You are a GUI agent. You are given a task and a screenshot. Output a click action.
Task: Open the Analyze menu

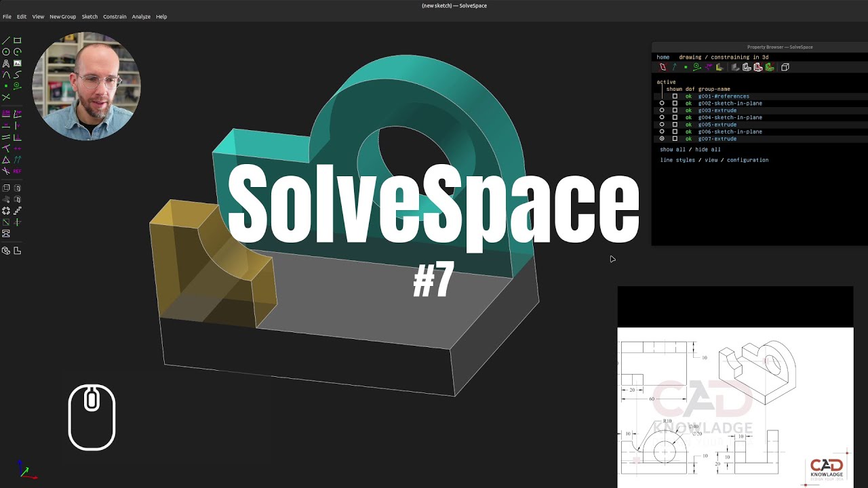[x=141, y=16]
